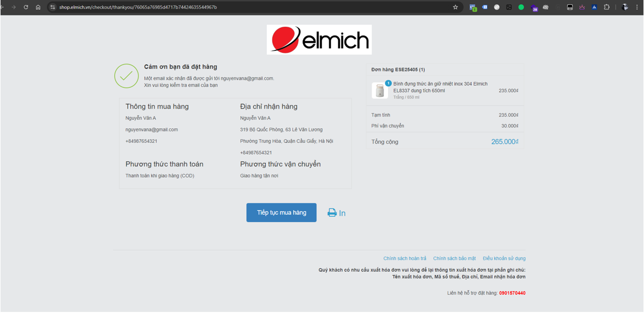Click Cảm ơn bạn đã đặt hàng heading
The height and width of the screenshot is (313, 644).
pyautogui.click(x=181, y=67)
